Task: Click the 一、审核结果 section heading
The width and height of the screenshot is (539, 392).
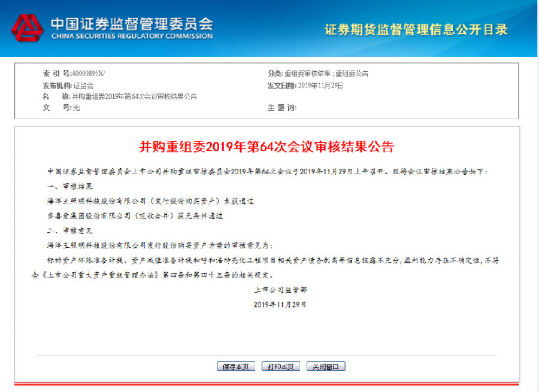Action: pos(70,187)
